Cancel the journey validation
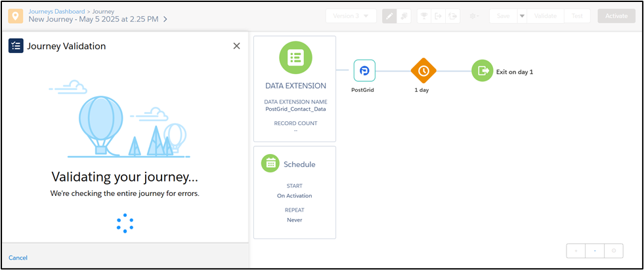Screen dimensions: 644x270 pos(18,258)
